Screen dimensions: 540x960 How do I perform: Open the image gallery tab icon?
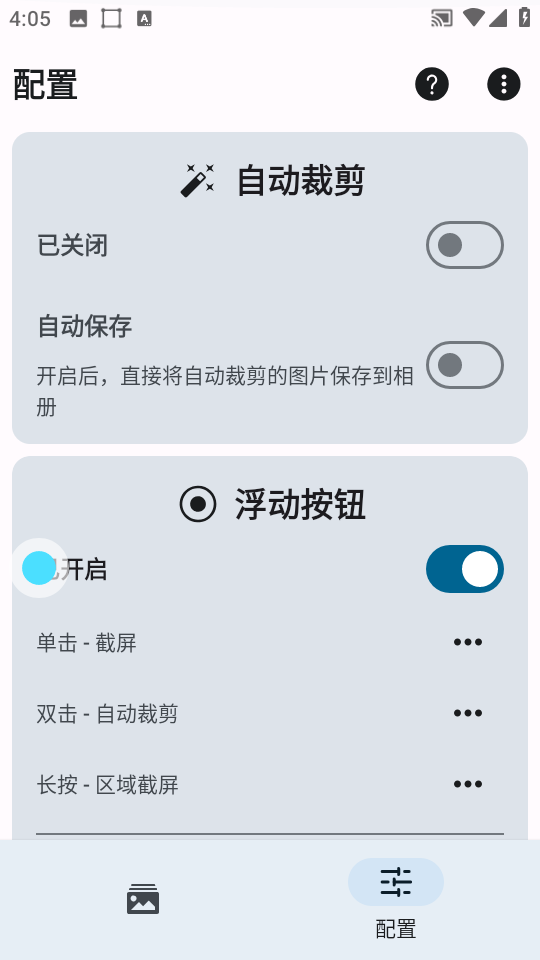pos(143,899)
